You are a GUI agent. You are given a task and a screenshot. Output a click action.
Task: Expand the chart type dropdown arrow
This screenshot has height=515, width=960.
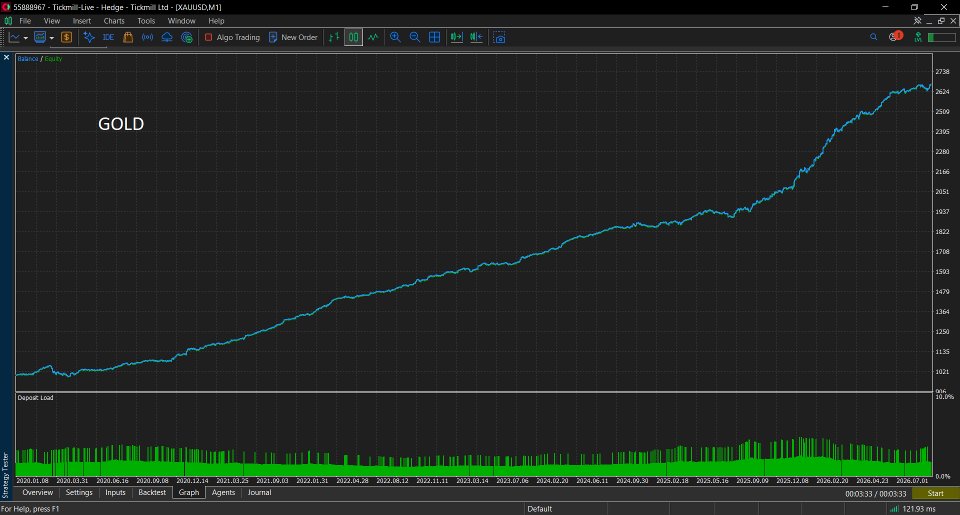(25, 38)
